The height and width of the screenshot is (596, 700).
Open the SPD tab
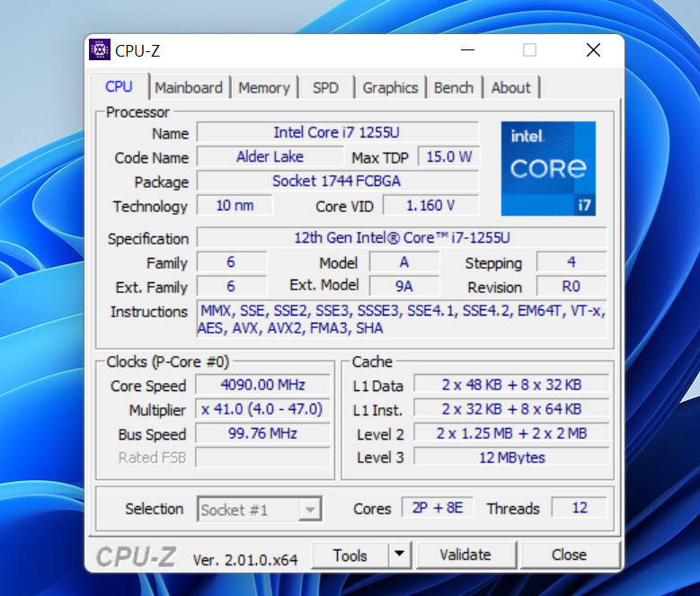pyautogui.click(x=325, y=87)
